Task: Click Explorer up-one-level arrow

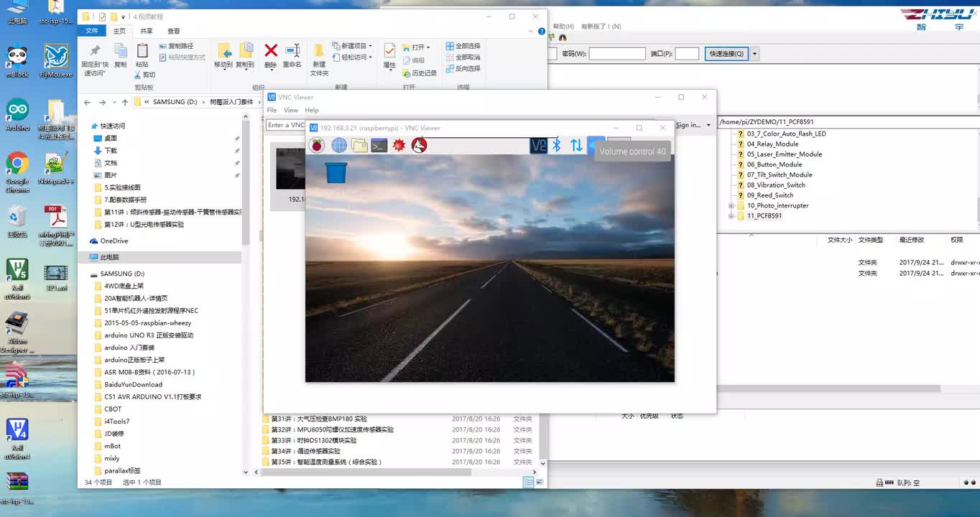Action: (125, 102)
